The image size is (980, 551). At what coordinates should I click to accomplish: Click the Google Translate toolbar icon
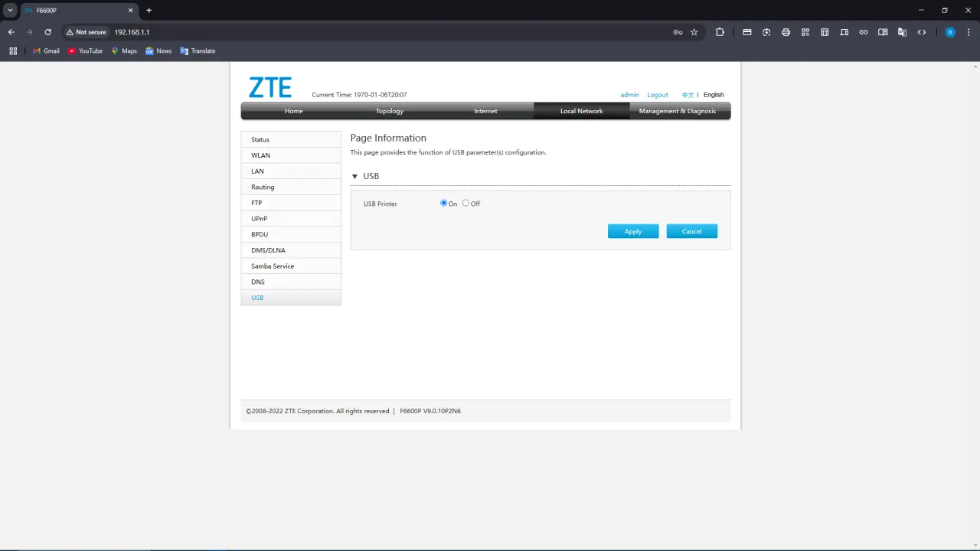click(x=902, y=32)
